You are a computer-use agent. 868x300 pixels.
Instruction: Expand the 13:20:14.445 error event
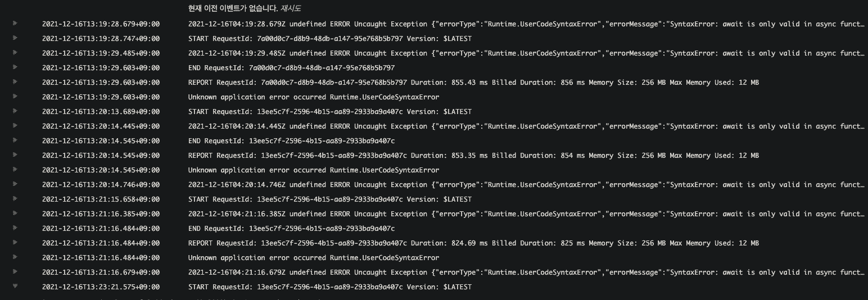tap(15, 126)
